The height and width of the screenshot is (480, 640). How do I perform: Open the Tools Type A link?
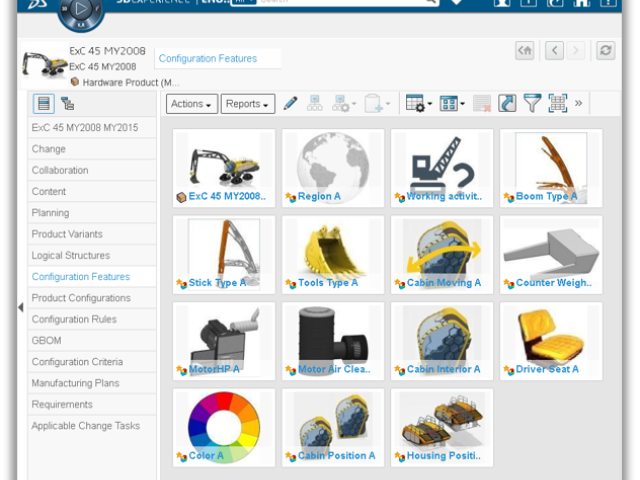[x=328, y=283]
